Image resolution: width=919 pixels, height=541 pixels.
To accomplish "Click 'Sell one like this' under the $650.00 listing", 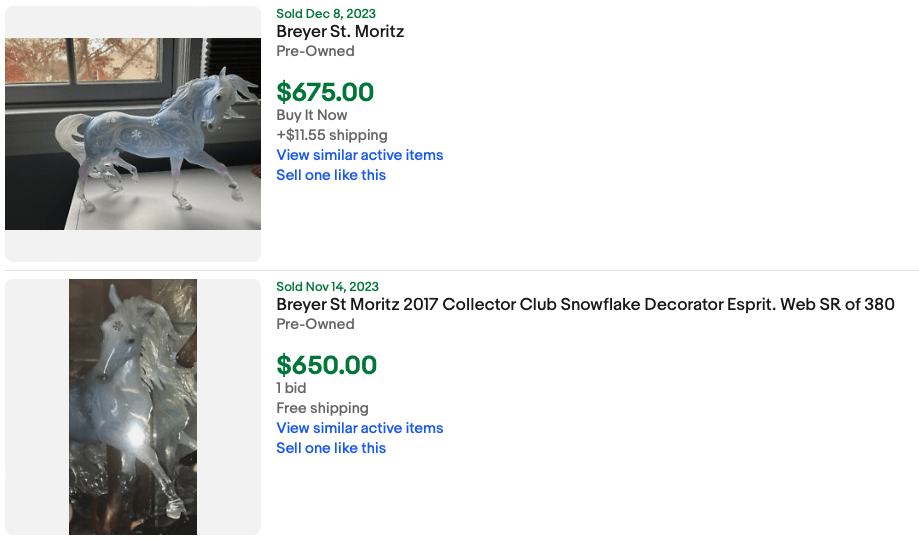I will pos(331,448).
